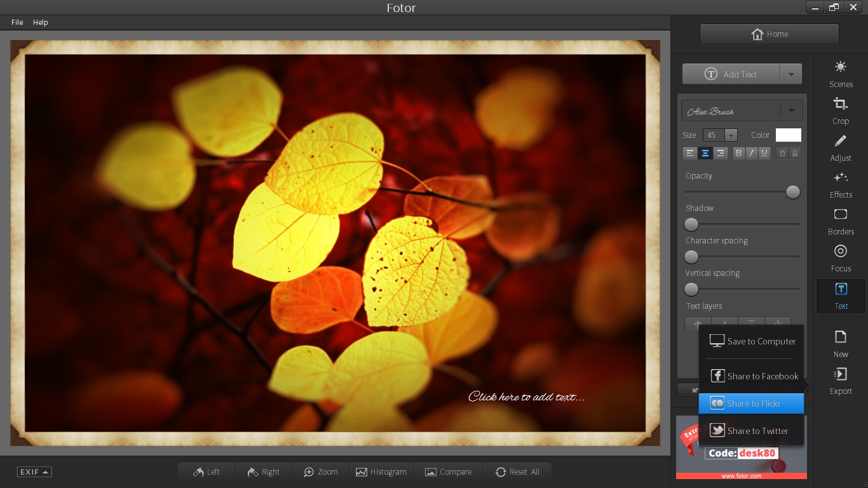Open the Adjust pencil tool
The image size is (868, 488).
tap(841, 148)
